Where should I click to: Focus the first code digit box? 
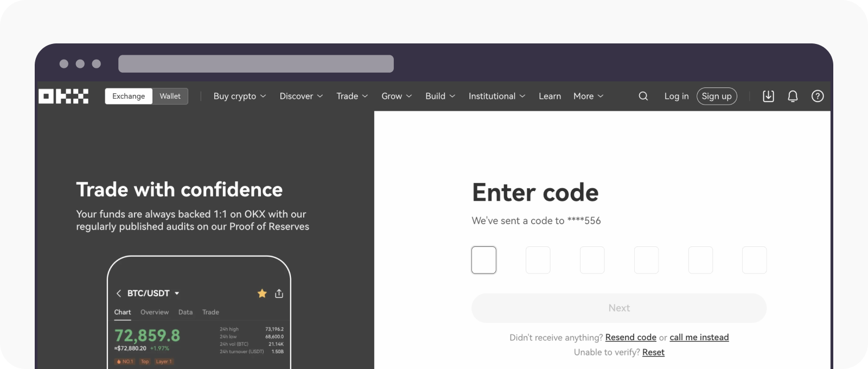483,260
